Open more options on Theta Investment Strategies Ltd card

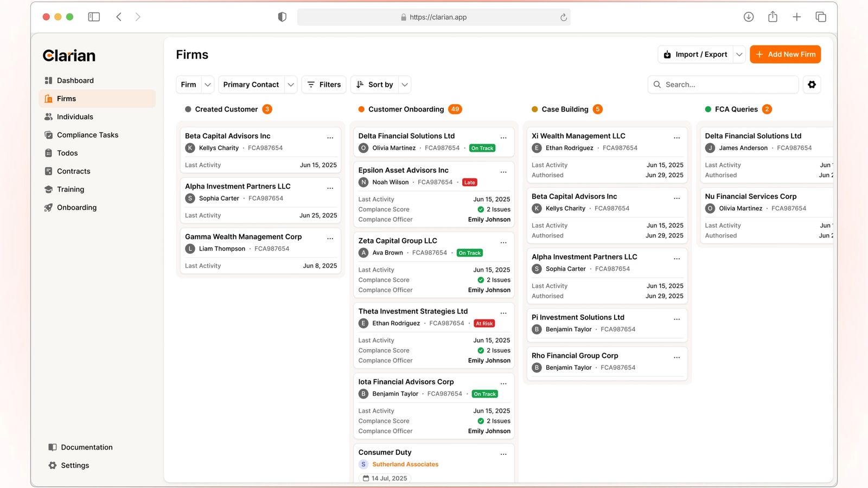[503, 313]
